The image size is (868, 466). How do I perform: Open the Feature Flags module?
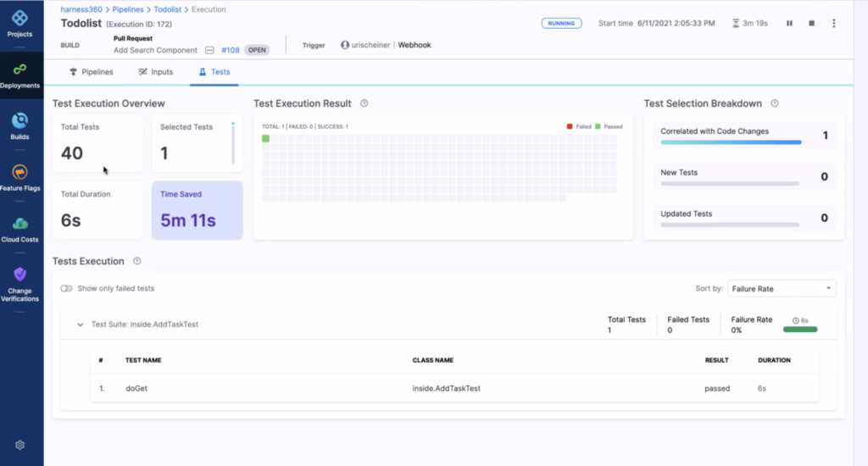(x=20, y=178)
